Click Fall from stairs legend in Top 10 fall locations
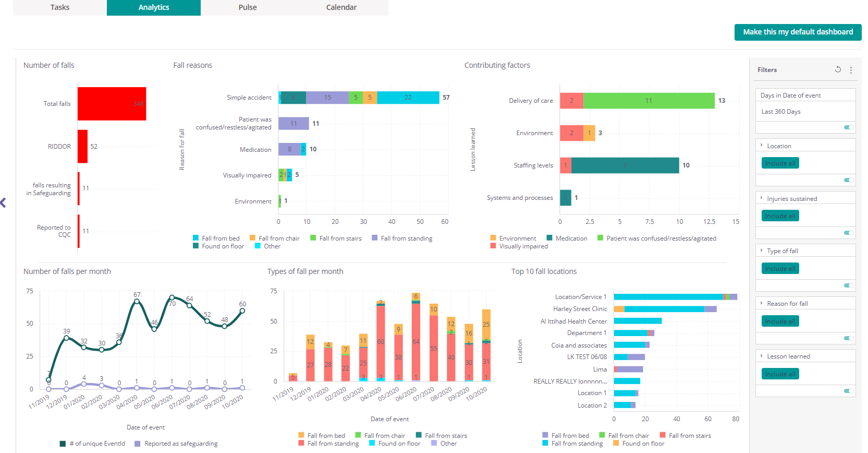 pos(686,436)
